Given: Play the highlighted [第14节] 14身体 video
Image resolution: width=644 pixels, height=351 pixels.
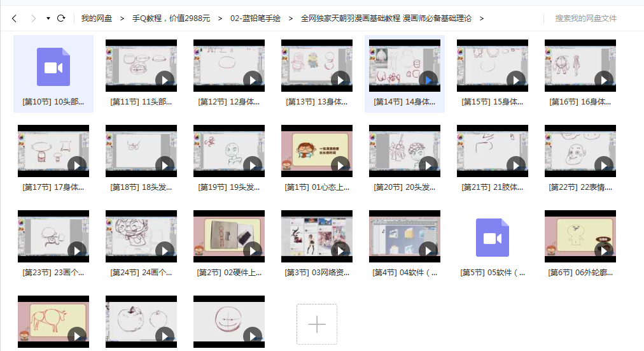Looking at the screenshot, I should [428, 80].
